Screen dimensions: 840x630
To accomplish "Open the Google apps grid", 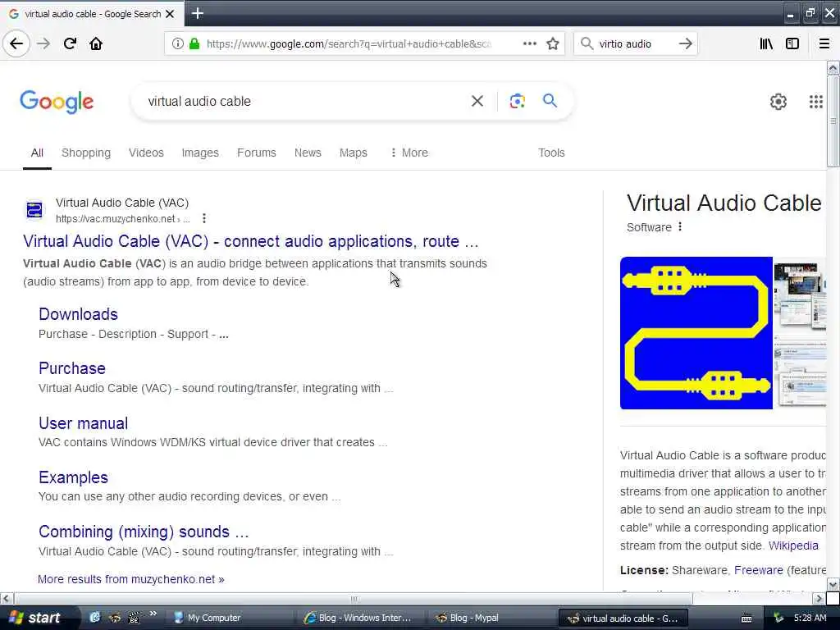I will pos(815,101).
